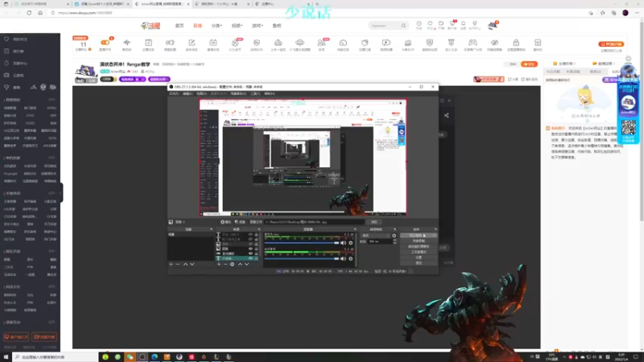Toggle visibility of second OBS source
Screen dimensions: 644x362
pyautogui.click(x=250, y=239)
